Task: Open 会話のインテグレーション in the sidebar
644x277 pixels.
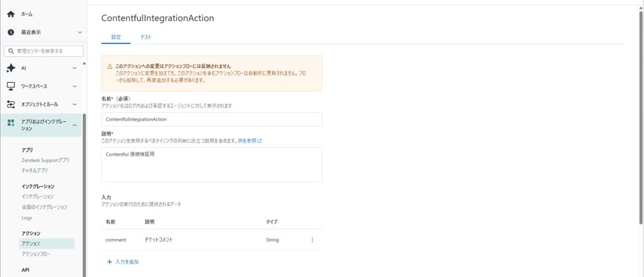Action: pyautogui.click(x=44, y=207)
